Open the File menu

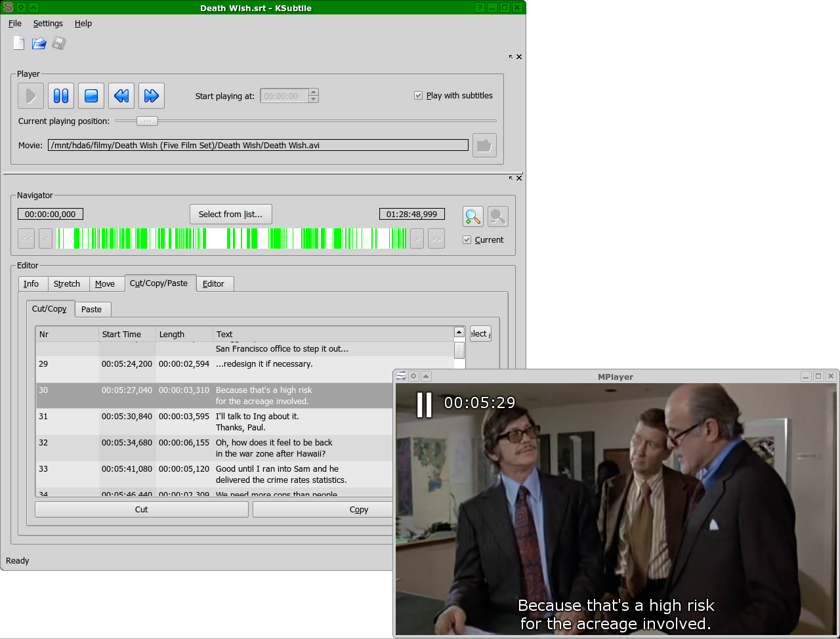click(x=14, y=23)
